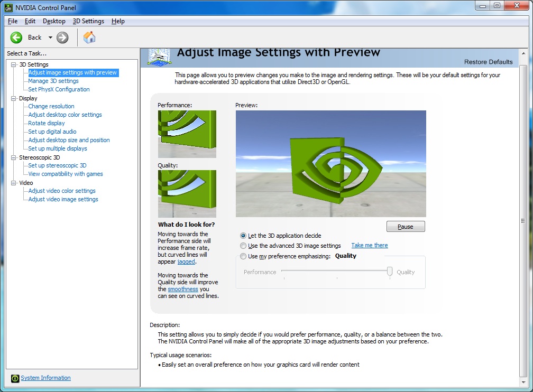
Task: Open the Edit menu
Action: (x=30, y=21)
